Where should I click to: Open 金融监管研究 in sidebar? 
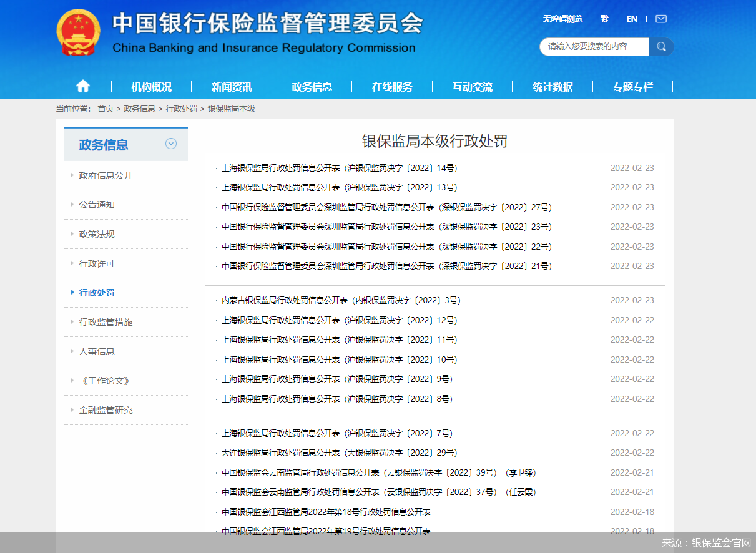click(106, 410)
